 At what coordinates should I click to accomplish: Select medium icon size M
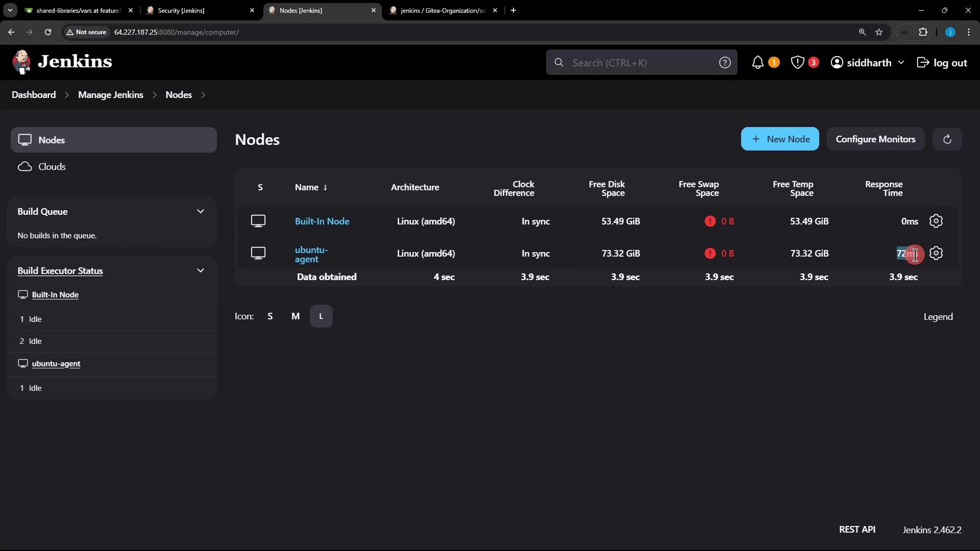[296, 316]
